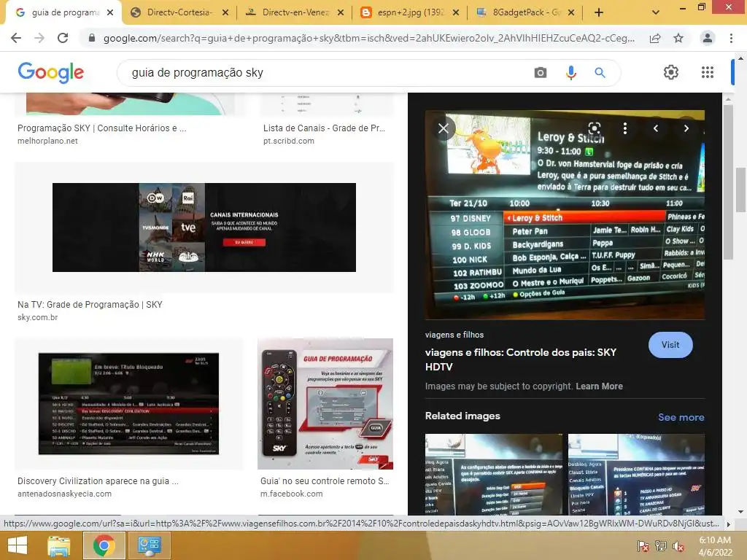747x560 pixels.
Task: Close the image preview panel
Action: click(x=444, y=128)
